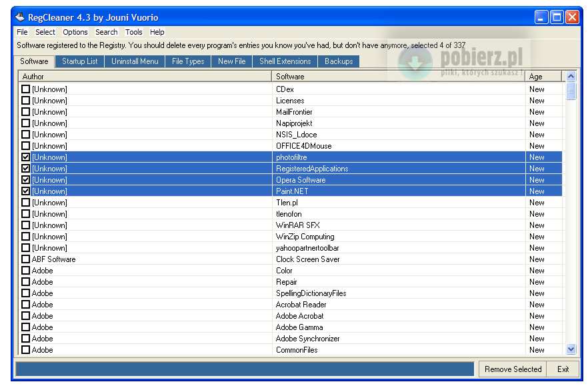Select the photofiltre software name
The width and height of the screenshot is (588, 392).
(291, 157)
